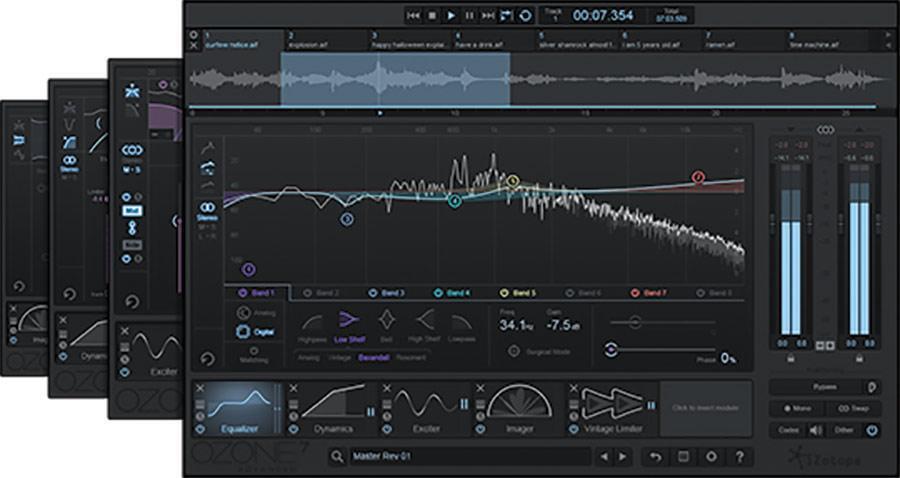This screenshot has width=900, height=478.
Task: Toggle Band 5 power button
Action: pos(504,293)
